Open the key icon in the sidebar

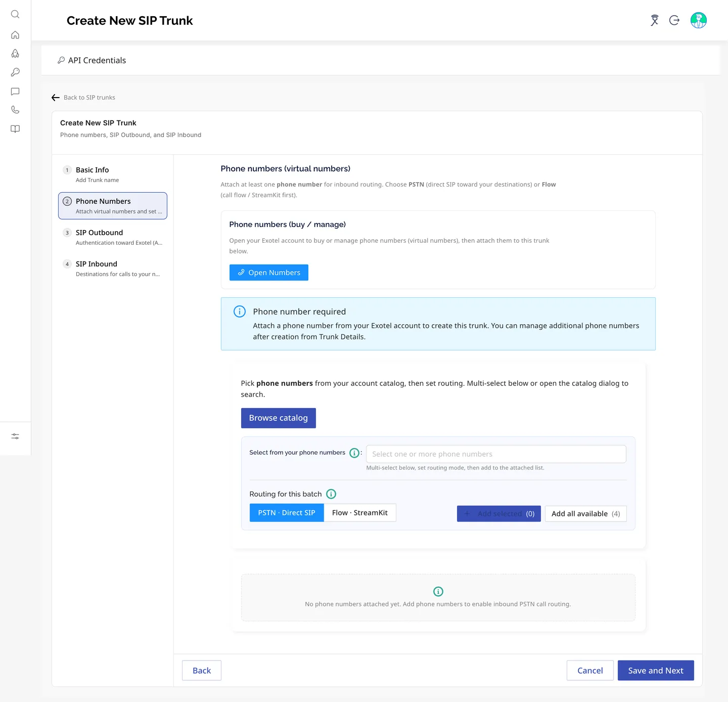[x=15, y=72]
